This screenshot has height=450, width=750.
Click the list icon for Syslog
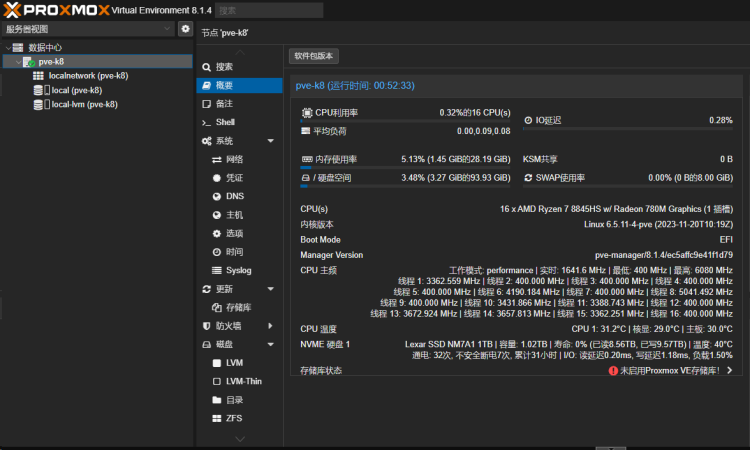[x=217, y=270]
